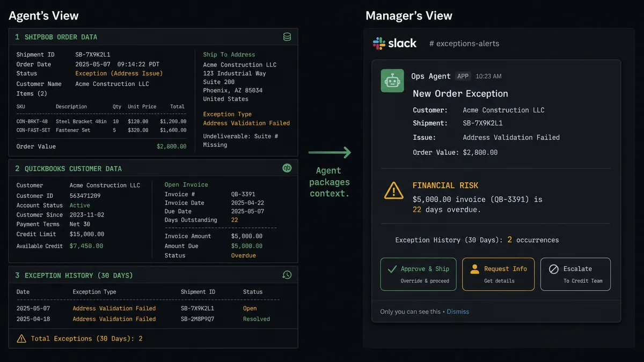Viewport: 644px width, 362px height.
Task: Click Issue value Address Validation Failed in Slack
Action: pyautogui.click(x=511, y=137)
